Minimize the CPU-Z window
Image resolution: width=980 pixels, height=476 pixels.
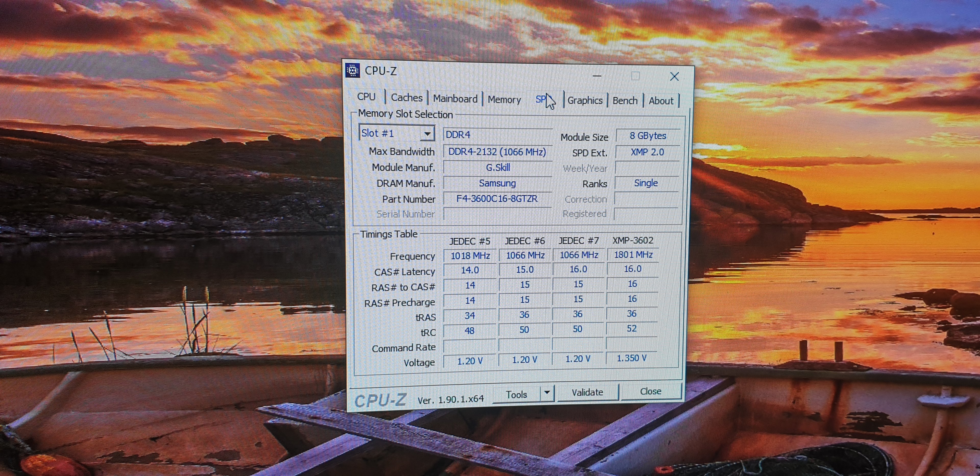(597, 76)
